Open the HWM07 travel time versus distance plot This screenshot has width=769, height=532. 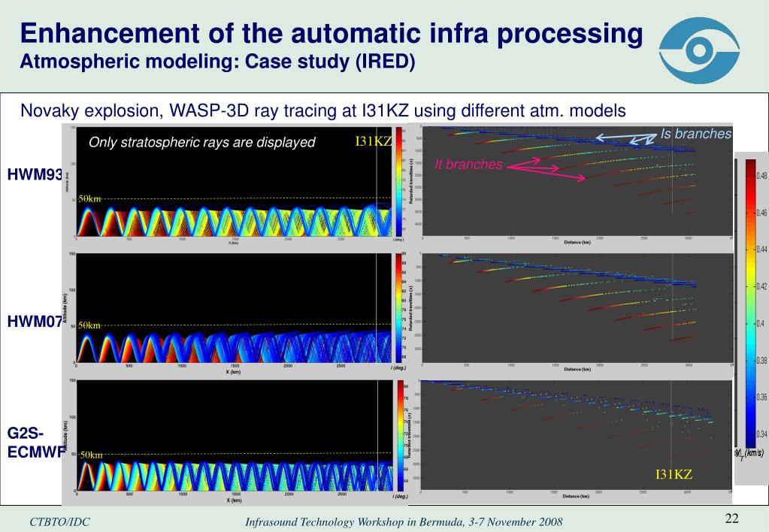tap(577, 308)
